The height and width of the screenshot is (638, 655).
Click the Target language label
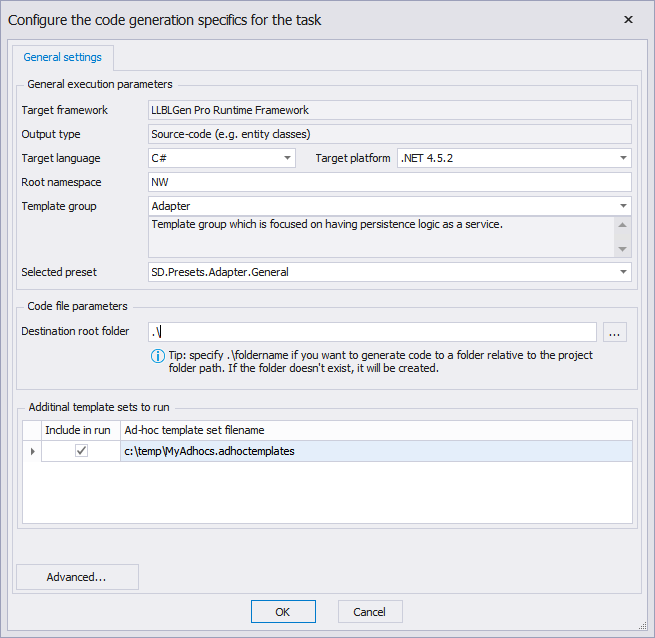(61, 158)
